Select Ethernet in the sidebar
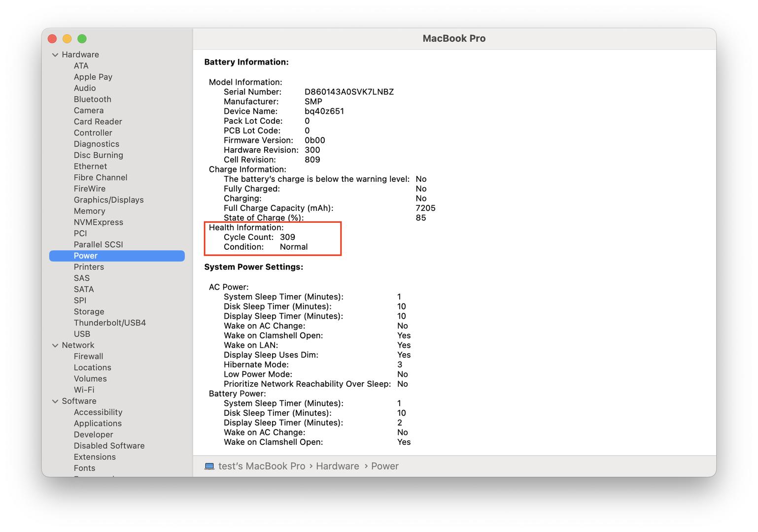 [x=90, y=166]
